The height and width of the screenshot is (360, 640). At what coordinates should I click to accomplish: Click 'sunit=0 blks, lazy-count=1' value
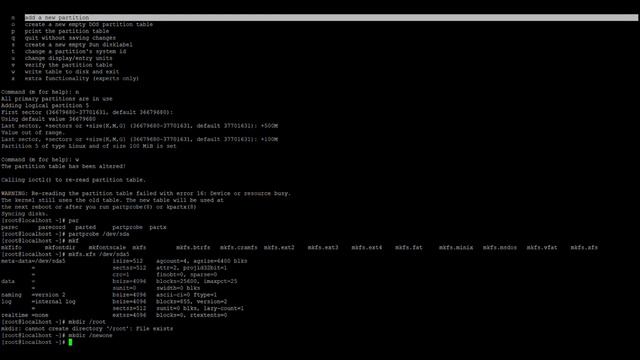tap(200, 308)
